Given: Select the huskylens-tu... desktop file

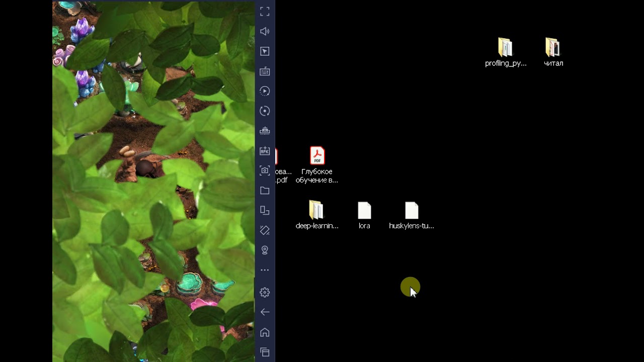Looking at the screenshot, I should 412,215.
